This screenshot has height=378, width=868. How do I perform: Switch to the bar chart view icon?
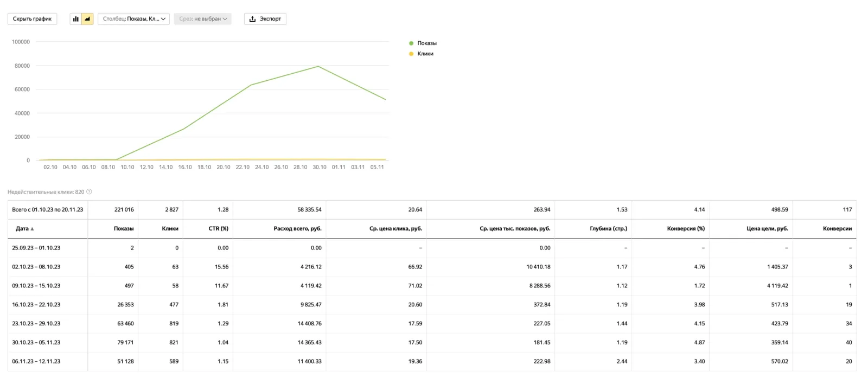pyautogui.click(x=75, y=19)
